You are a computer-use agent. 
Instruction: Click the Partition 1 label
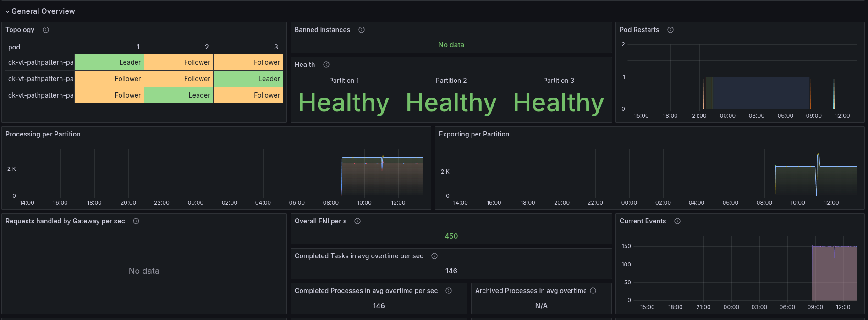point(344,81)
